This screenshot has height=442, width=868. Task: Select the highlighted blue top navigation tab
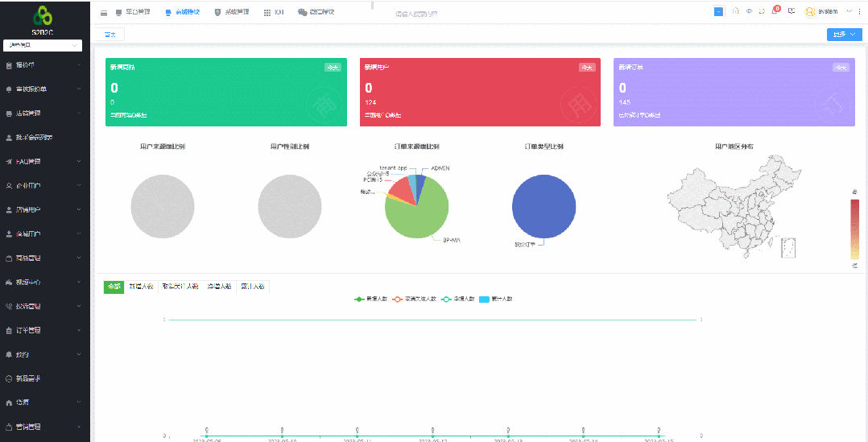pos(182,12)
